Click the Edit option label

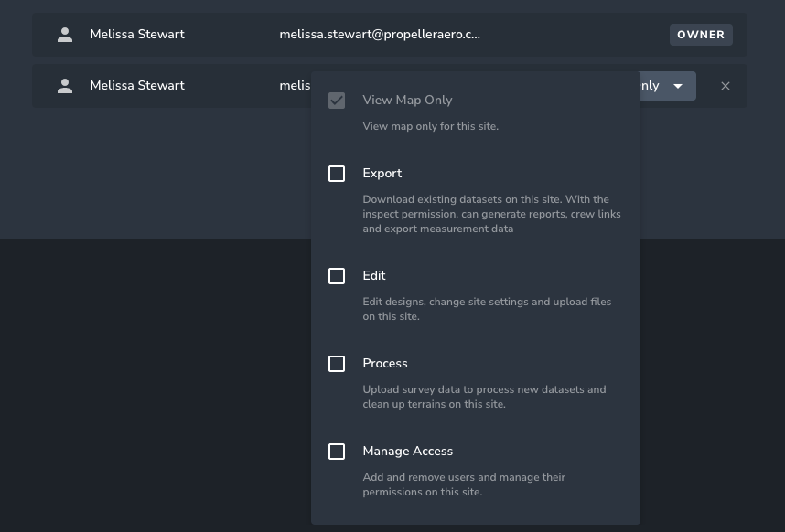[x=374, y=276]
